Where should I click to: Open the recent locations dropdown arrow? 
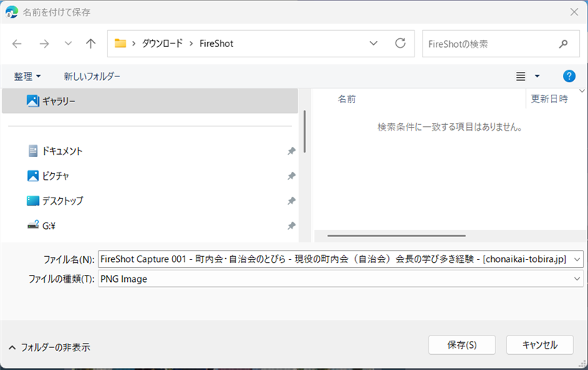pos(68,43)
